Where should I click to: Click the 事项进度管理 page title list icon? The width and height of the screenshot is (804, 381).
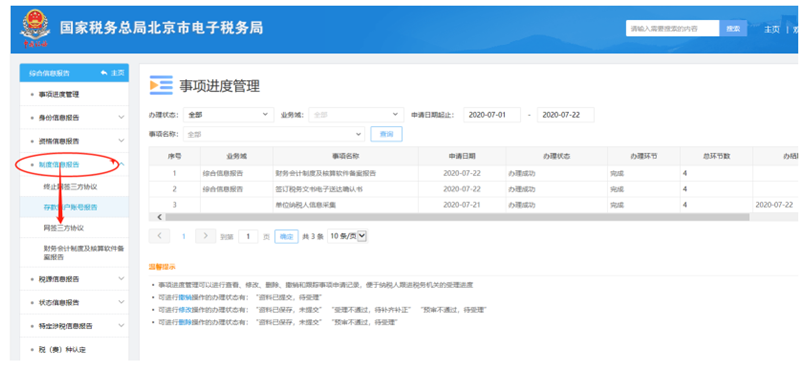pos(161,85)
